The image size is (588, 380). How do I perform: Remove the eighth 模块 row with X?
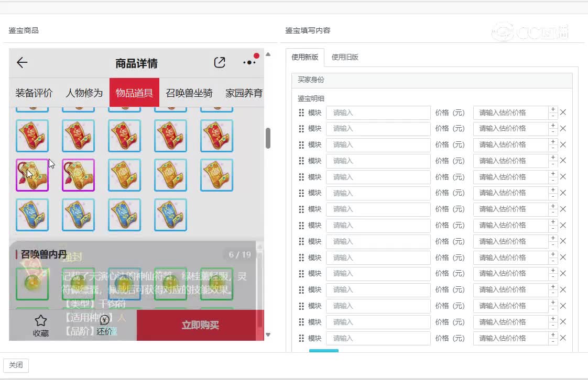click(x=563, y=225)
